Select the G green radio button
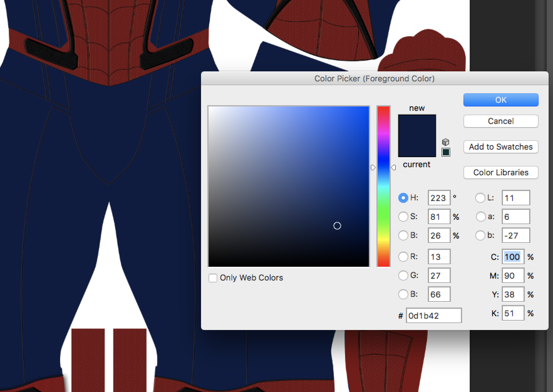553x392 pixels. click(x=403, y=276)
